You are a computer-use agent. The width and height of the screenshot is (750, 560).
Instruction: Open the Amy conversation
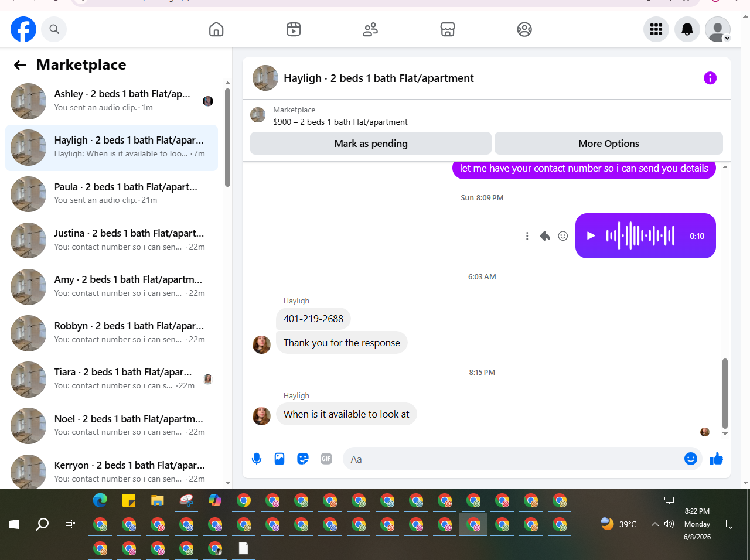[x=111, y=286]
